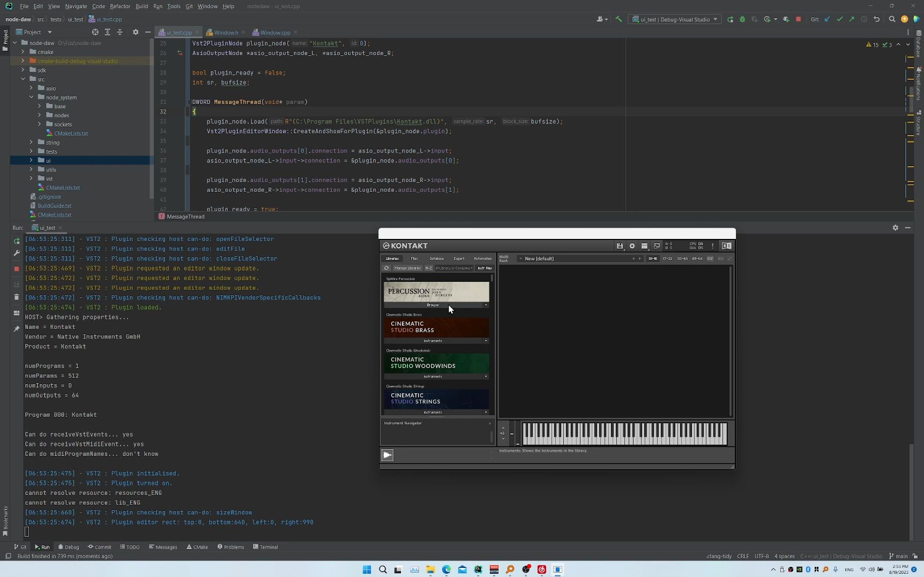Screen dimensions: 924x577
Task: Click Kontakt exclamation panic button
Action: 712,246
